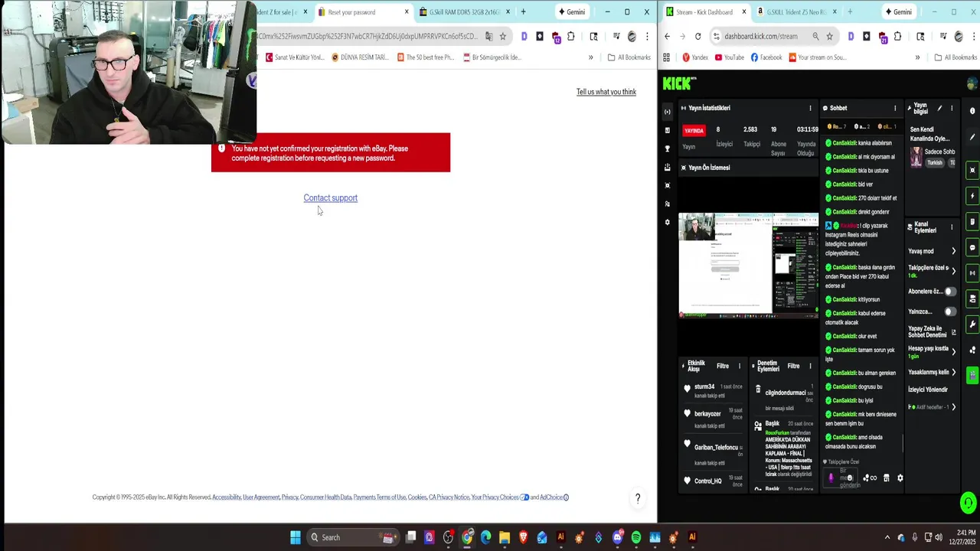Bookmark eBay page with star icon
The width and height of the screenshot is (980, 551).
click(x=502, y=36)
